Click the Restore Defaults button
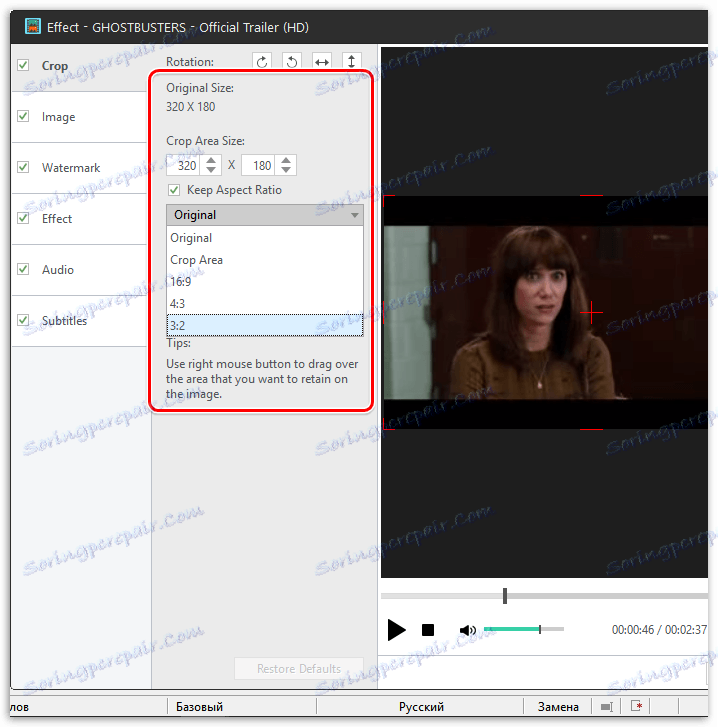The height and width of the screenshot is (727, 718). coord(299,669)
